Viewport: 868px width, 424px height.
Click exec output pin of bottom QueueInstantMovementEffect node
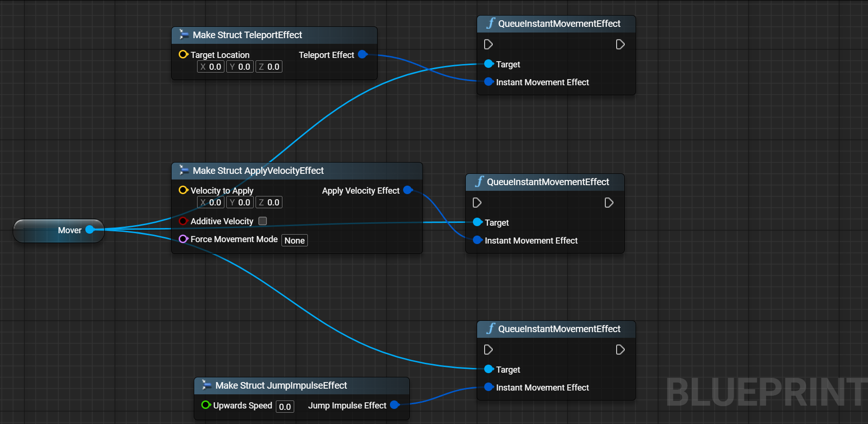[620, 350]
